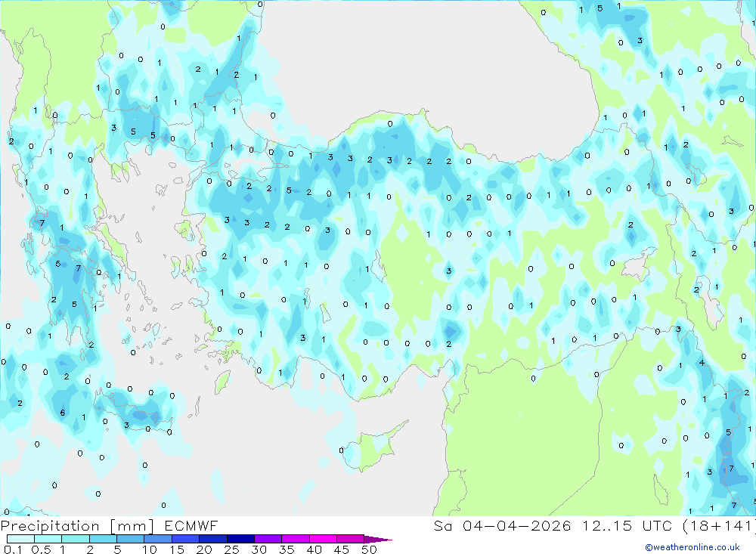This screenshot has height=554, width=756.
Task: Click the map value '4' near the eastern coast
Action: (702, 363)
